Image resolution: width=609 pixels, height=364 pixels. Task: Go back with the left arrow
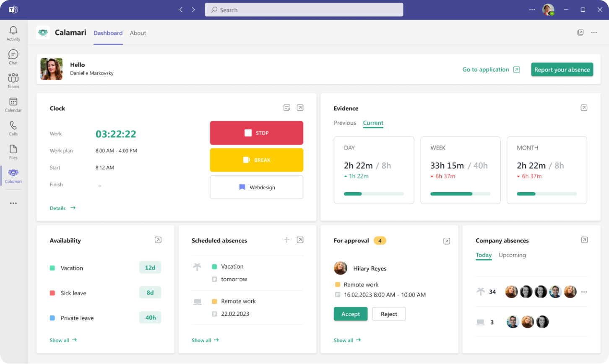point(181,10)
